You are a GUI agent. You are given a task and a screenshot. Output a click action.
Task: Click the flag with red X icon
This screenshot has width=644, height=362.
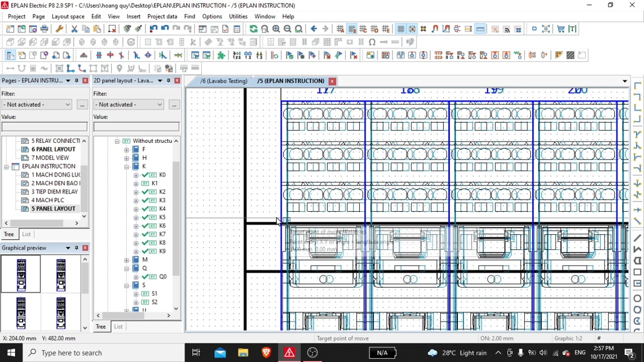coord(354,55)
